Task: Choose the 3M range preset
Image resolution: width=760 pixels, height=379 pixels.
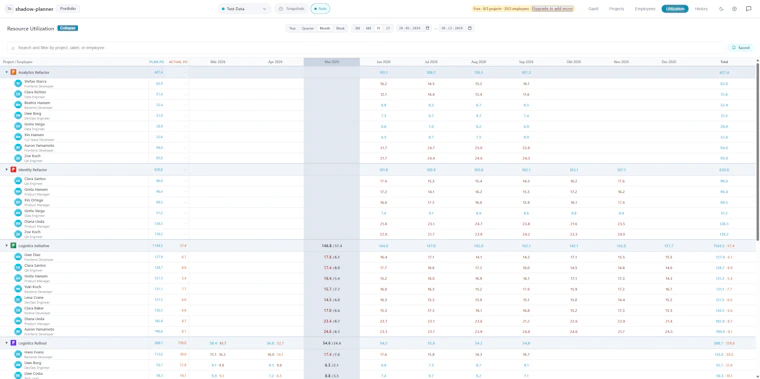Action: point(357,28)
